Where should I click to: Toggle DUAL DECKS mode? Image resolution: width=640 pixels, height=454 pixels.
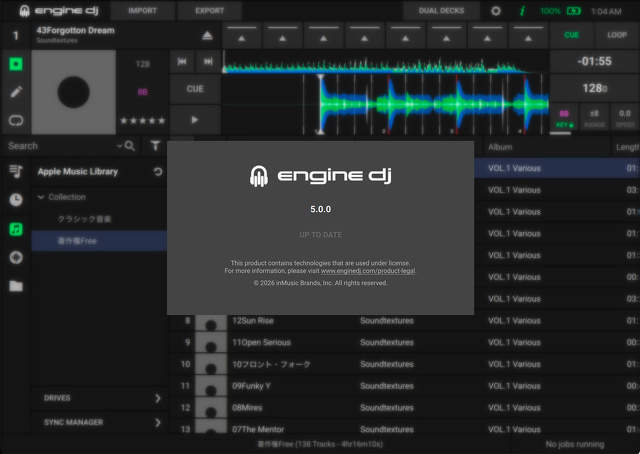(x=441, y=11)
